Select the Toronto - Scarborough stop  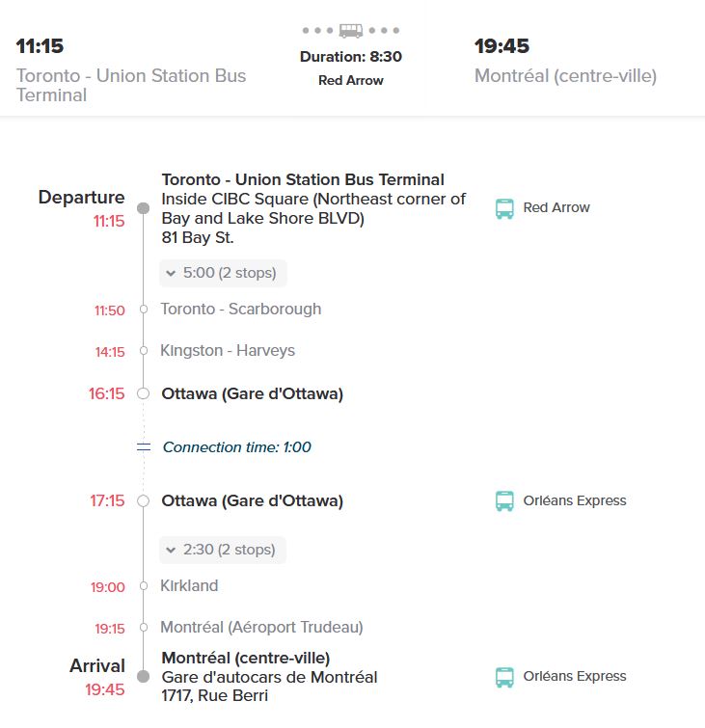click(x=241, y=310)
